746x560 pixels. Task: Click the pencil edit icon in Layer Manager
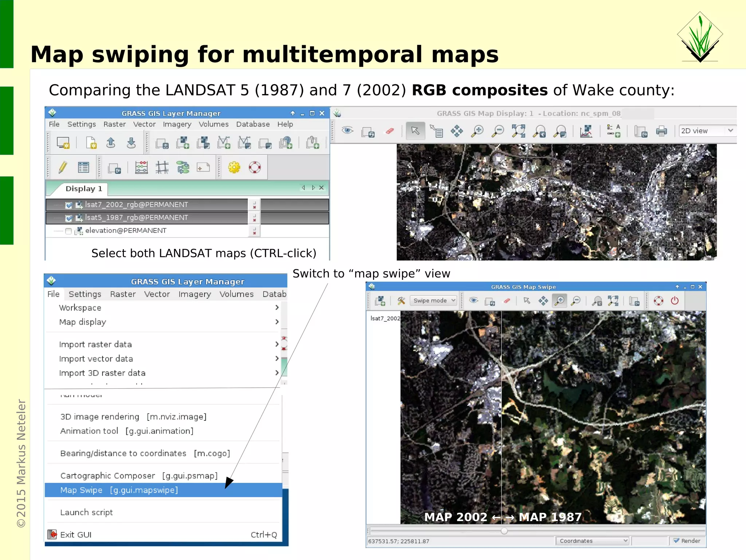click(63, 168)
